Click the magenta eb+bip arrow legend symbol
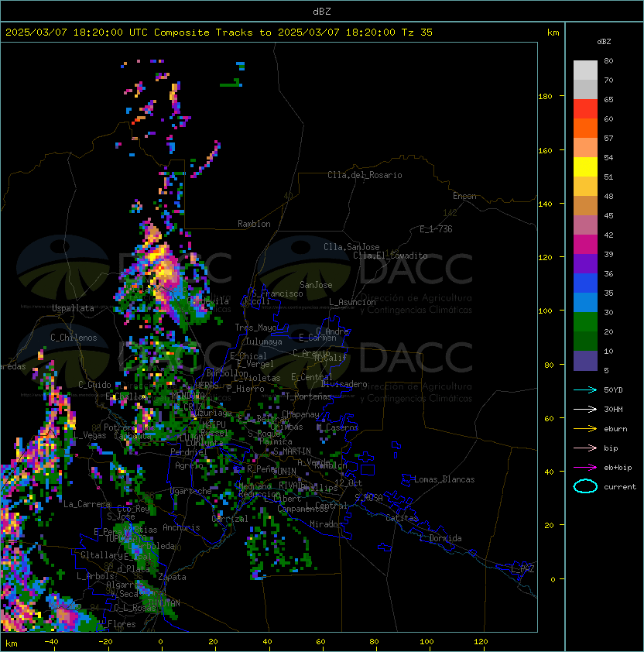This screenshot has width=644, height=652. [585, 468]
